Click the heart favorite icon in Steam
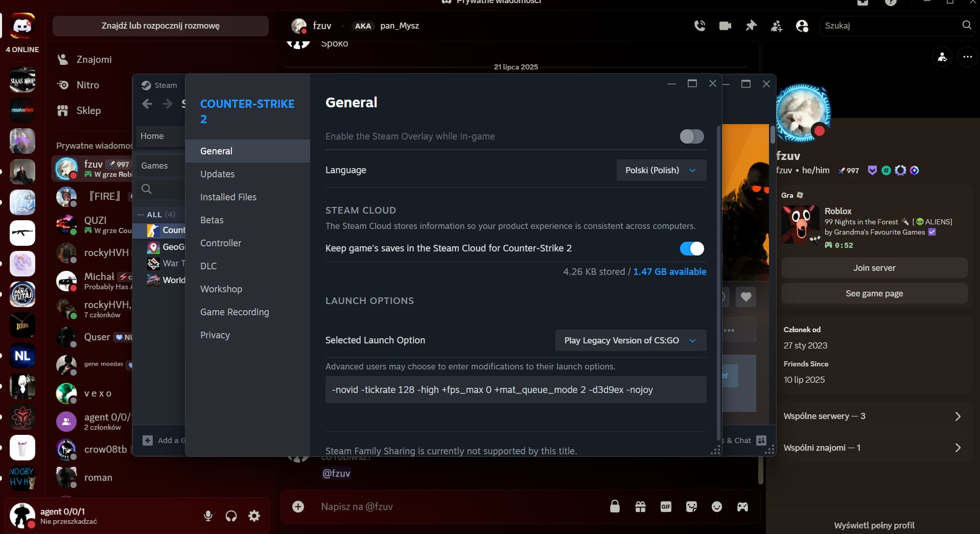This screenshot has height=534, width=980. pyautogui.click(x=746, y=296)
